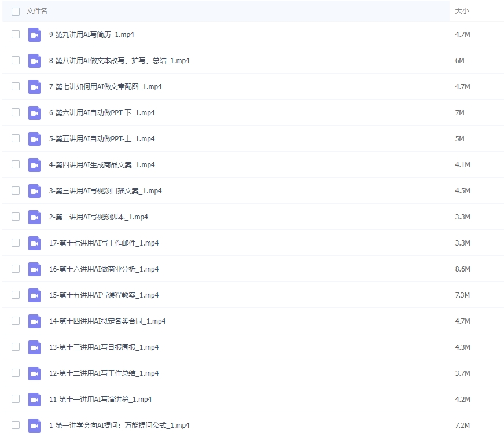The height and width of the screenshot is (436, 504).
Task: Click the video icon for 4-第四讲用AI生成商品文案_1.mp4
Action: coord(34,164)
